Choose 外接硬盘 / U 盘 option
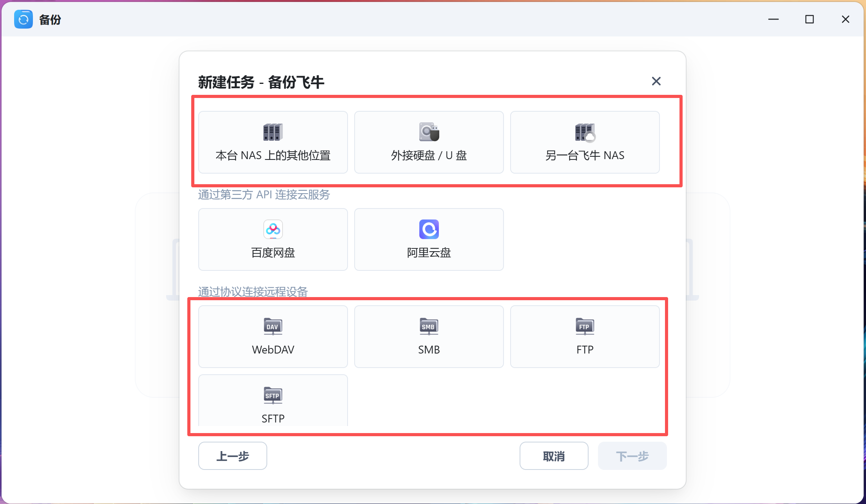This screenshot has width=866, height=504. point(429,156)
